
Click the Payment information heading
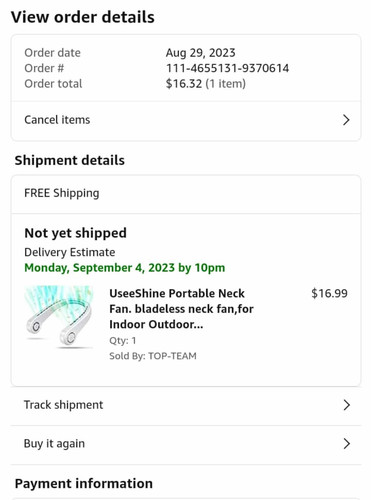(x=84, y=483)
